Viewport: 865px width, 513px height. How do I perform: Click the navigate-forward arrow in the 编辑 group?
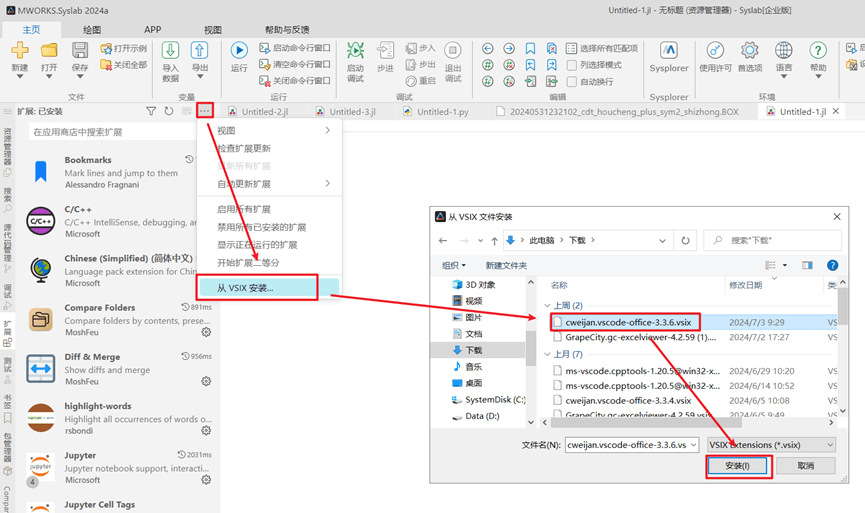coord(509,49)
